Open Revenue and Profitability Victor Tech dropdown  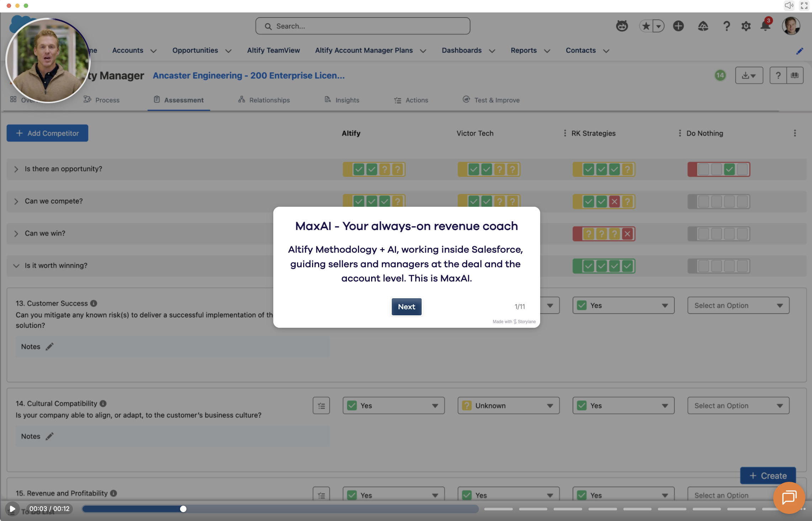coord(508,495)
